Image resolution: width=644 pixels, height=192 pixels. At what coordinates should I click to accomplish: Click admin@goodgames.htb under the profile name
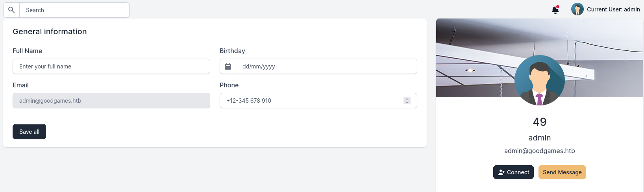click(539, 151)
